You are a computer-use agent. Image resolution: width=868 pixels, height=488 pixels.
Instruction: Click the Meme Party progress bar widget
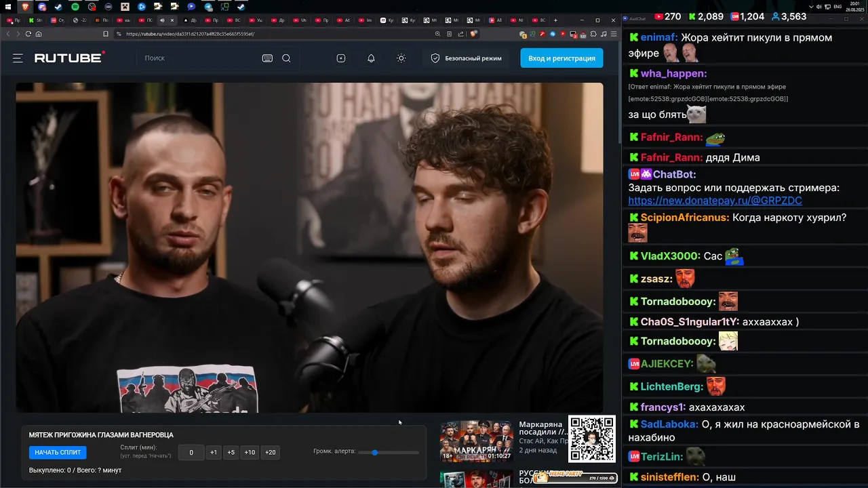pos(575,478)
